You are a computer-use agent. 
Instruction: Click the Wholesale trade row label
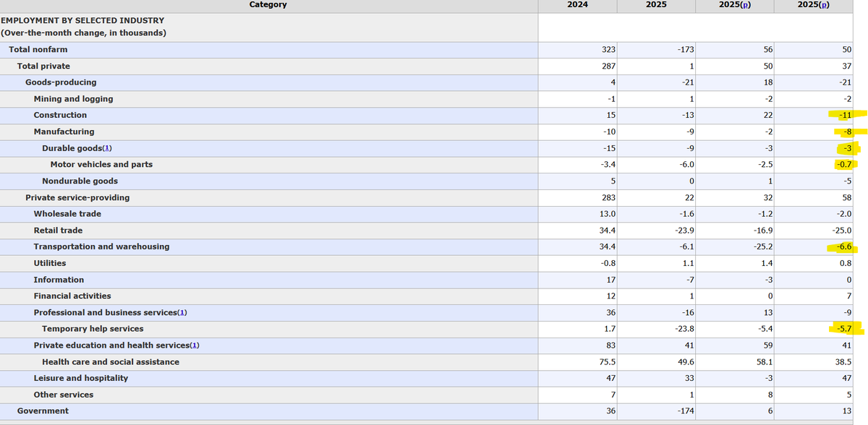click(x=67, y=214)
